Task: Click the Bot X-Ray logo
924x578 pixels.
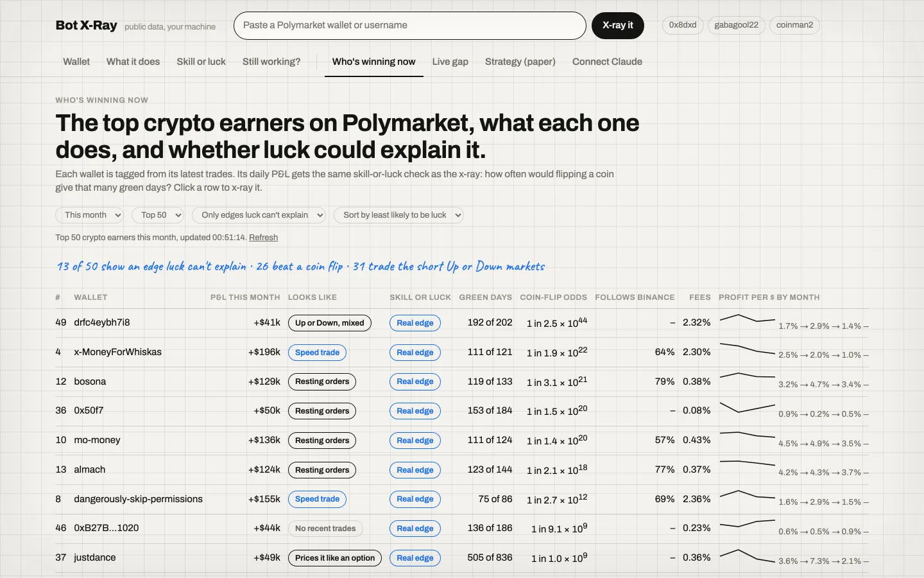Action: tap(87, 25)
